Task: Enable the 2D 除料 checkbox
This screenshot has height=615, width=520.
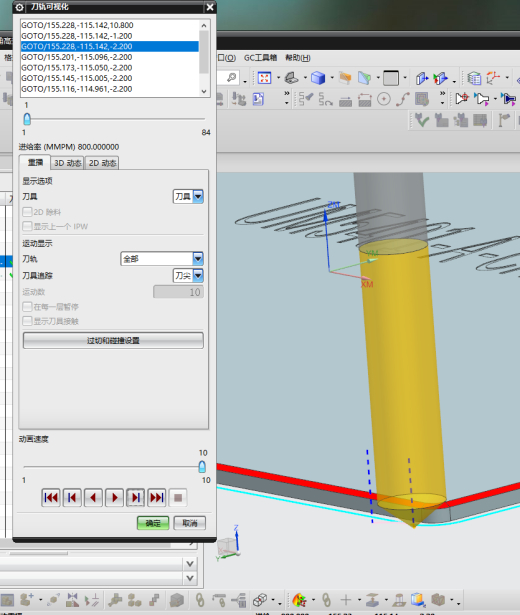Action: (x=27, y=212)
